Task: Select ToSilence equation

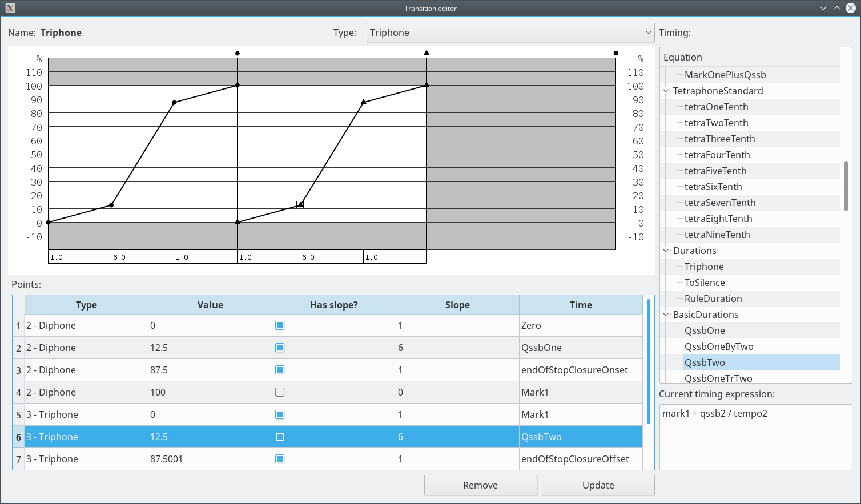Action: tap(705, 283)
